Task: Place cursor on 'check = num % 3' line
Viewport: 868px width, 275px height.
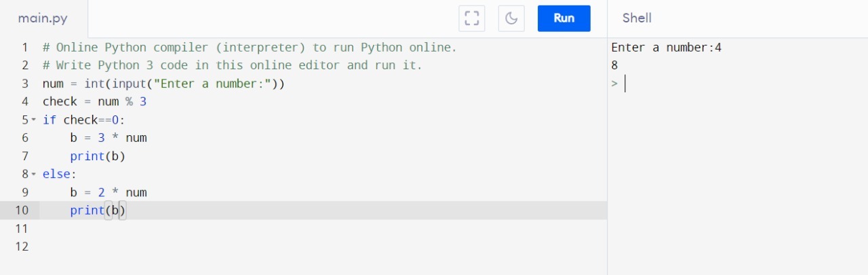Action: [x=94, y=102]
